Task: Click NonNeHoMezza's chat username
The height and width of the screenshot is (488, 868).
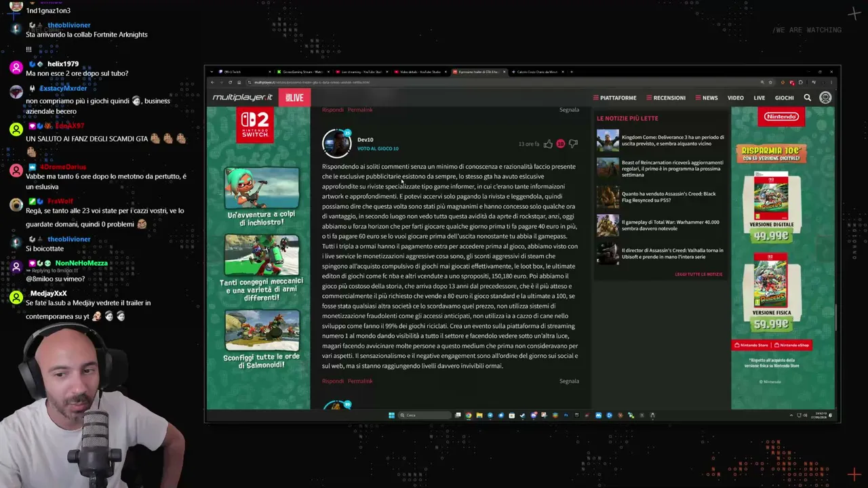Action: pos(81,263)
